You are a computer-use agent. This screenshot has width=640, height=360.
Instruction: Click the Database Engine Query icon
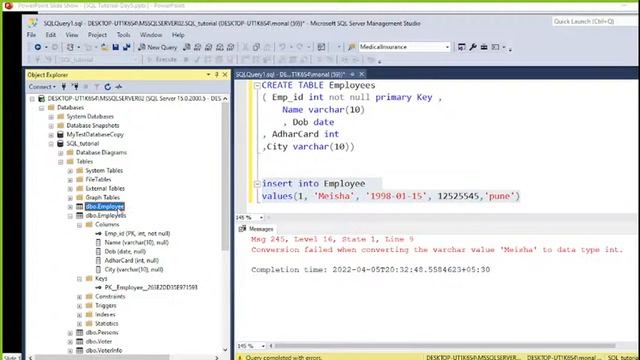(x=187, y=47)
